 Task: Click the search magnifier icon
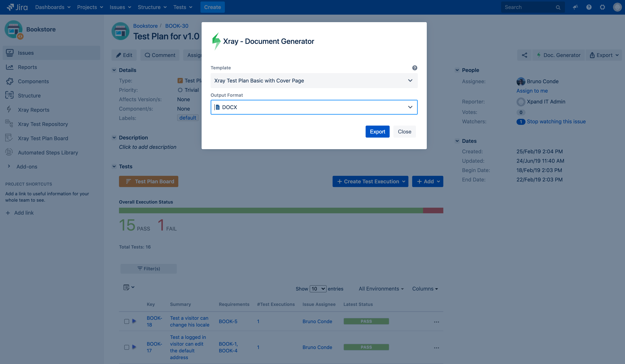point(558,7)
